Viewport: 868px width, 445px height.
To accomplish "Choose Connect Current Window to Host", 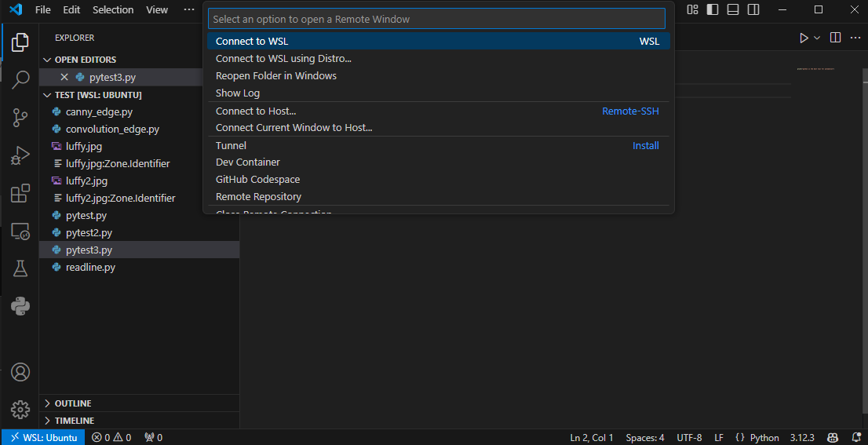I will pos(439,127).
